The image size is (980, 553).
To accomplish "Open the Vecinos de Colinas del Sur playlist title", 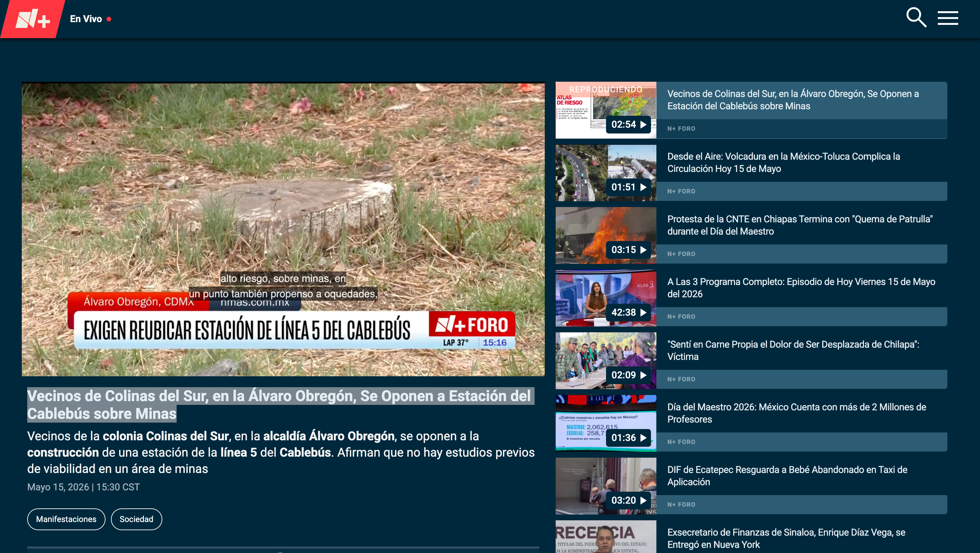I will 793,100.
